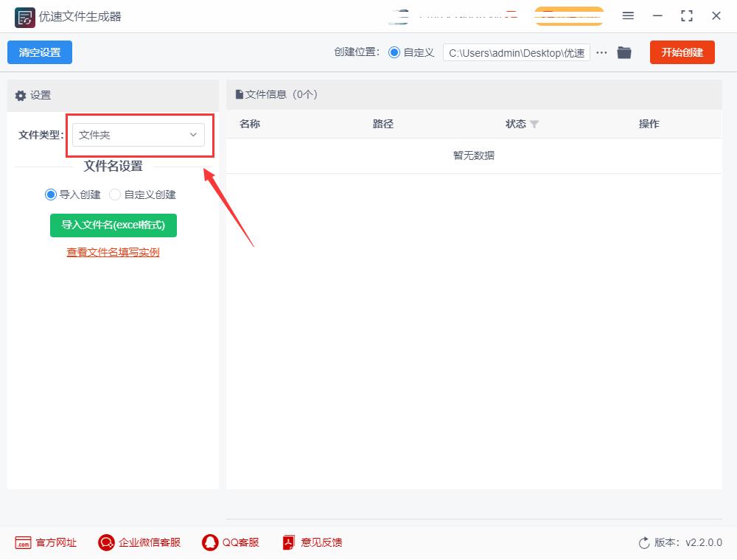Screen dimensions: 737x560
Task: Click the app logo in title bar
Action: pyautogui.click(x=24, y=15)
